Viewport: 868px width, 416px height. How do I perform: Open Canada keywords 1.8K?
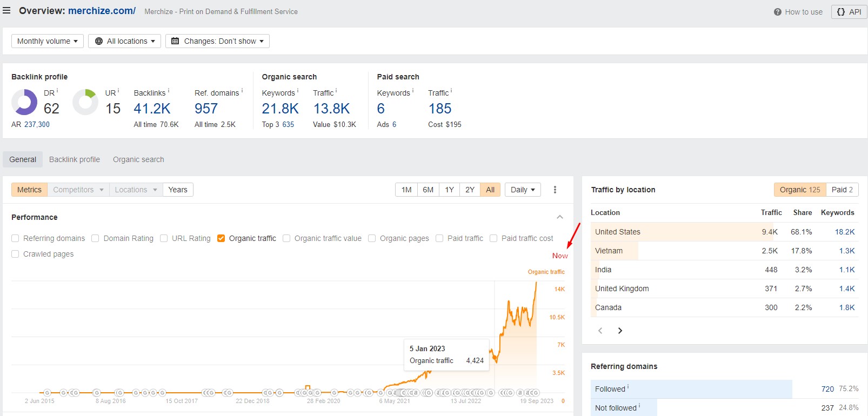click(x=847, y=307)
